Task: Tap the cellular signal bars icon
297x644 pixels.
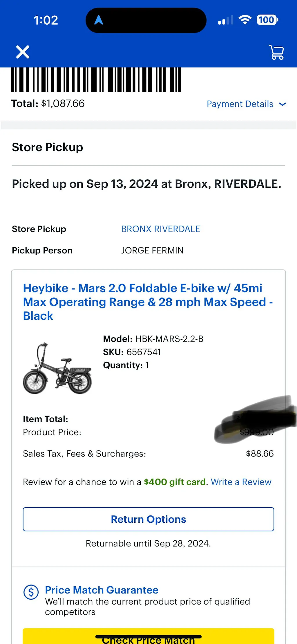Action: (226, 20)
